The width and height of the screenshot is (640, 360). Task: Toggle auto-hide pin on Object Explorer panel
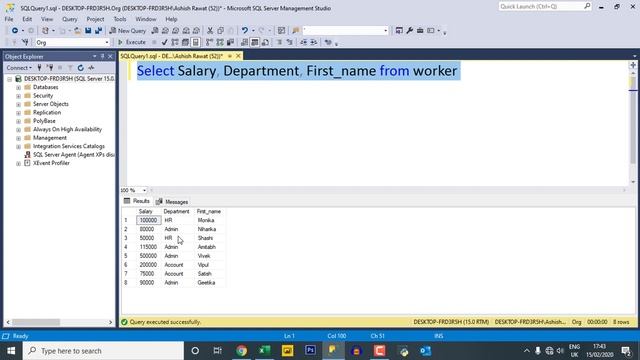tap(102, 56)
